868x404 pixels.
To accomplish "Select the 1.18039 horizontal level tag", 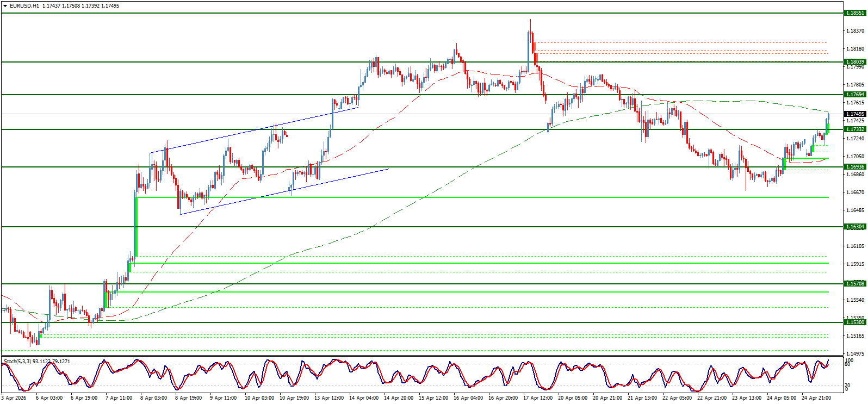I will click(854, 62).
